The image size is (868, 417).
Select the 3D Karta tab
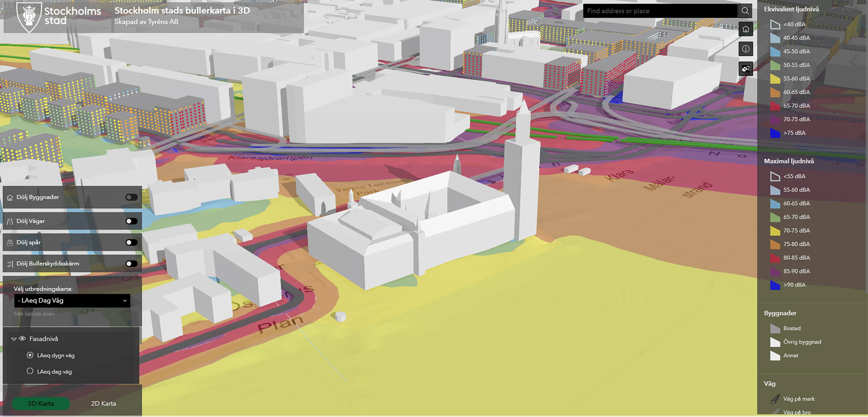(41, 403)
